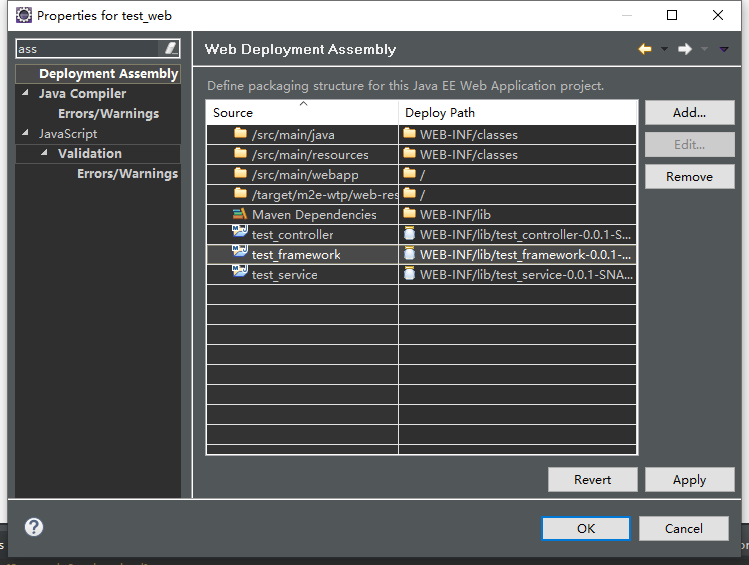Go forward using the right arrow icon
The width and height of the screenshot is (749, 565).
pyautogui.click(x=685, y=49)
